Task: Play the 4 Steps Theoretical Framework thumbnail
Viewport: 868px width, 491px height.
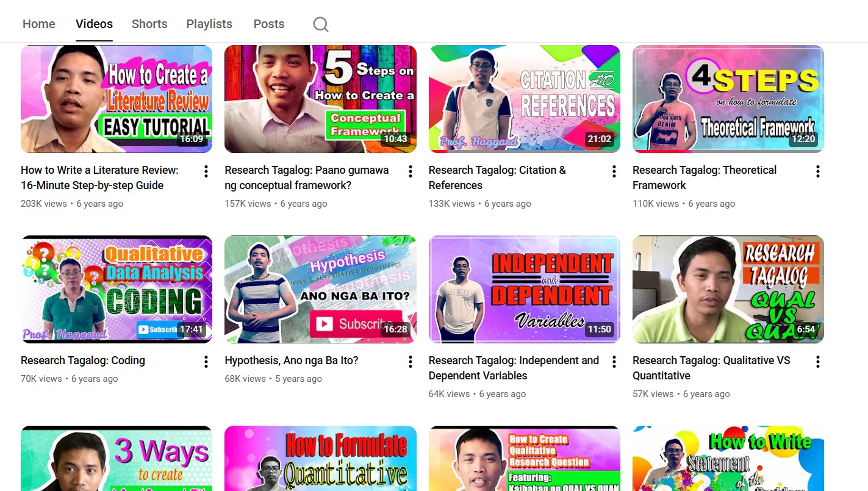Action: click(x=728, y=99)
